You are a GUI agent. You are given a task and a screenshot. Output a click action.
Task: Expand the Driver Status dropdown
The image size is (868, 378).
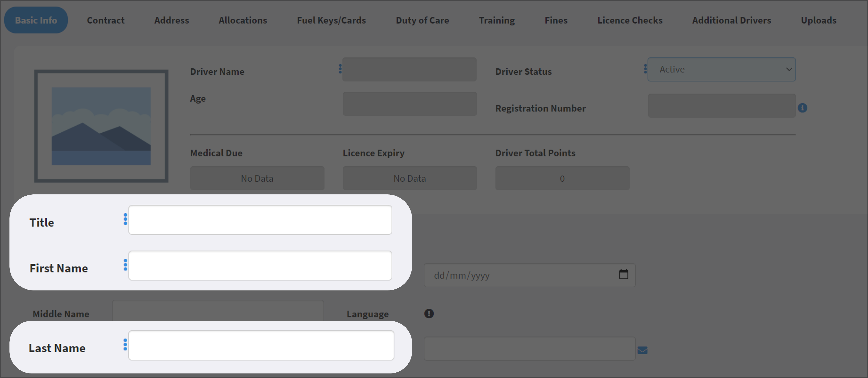coord(721,69)
